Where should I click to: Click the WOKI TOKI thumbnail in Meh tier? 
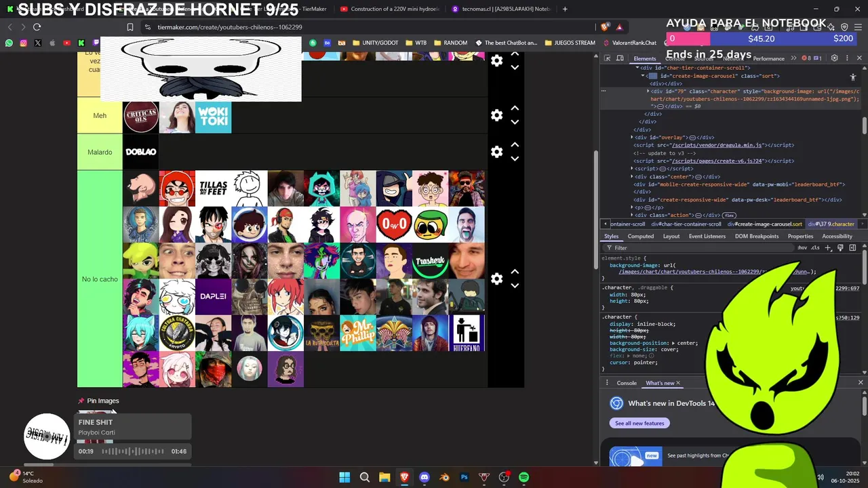point(213,116)
